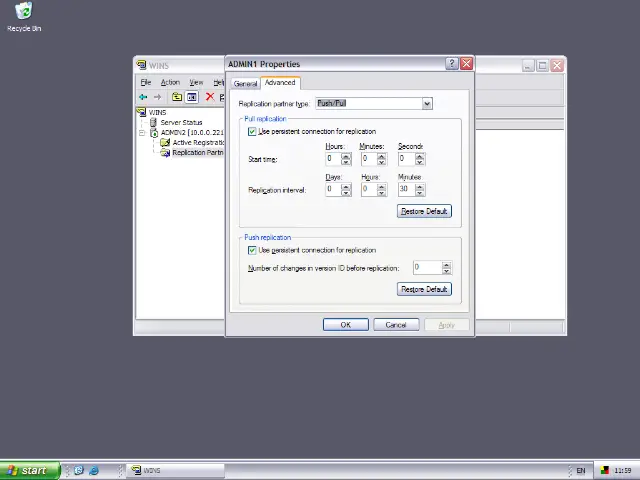Click the Cancel button
Screen dimensions: 640x480
pos(396,325)
